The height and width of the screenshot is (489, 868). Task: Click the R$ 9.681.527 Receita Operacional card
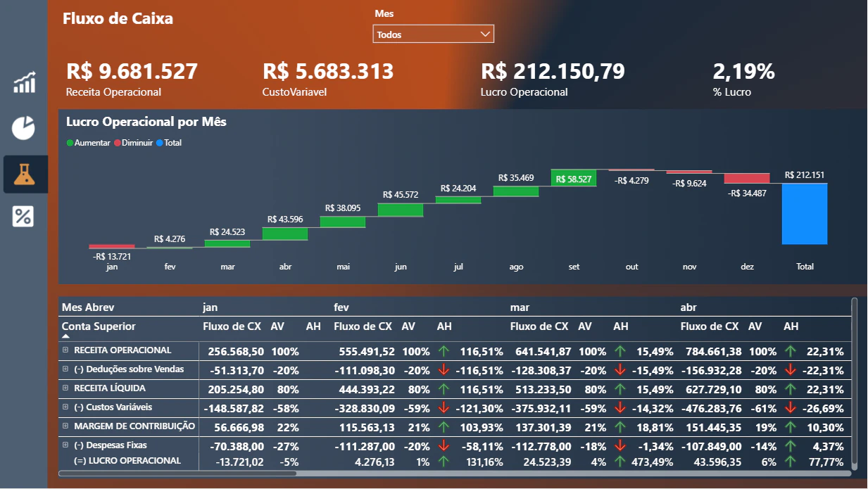pos(132,80)
